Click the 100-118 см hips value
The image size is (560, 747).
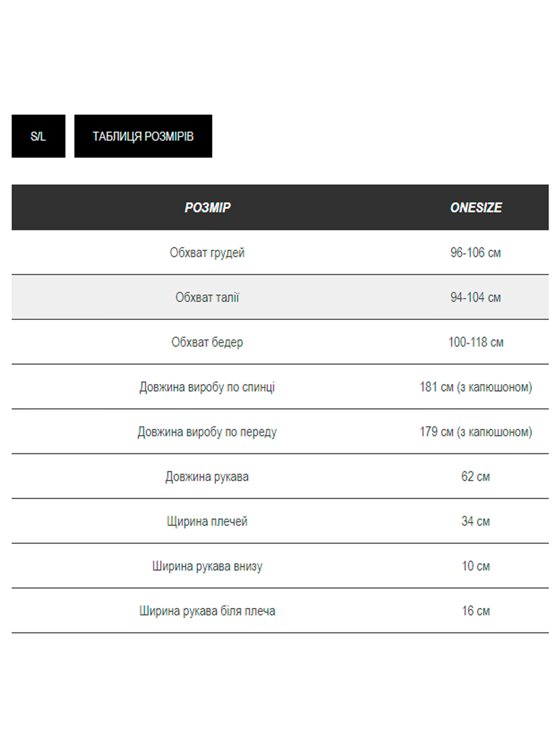pyautogui.click(x=475, y=342)
